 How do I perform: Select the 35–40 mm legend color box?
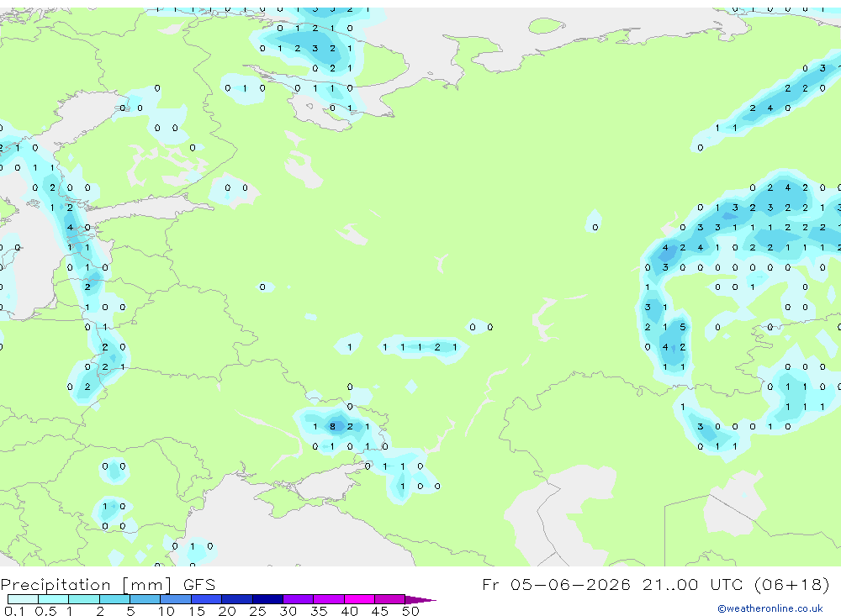tap(329, 599)
